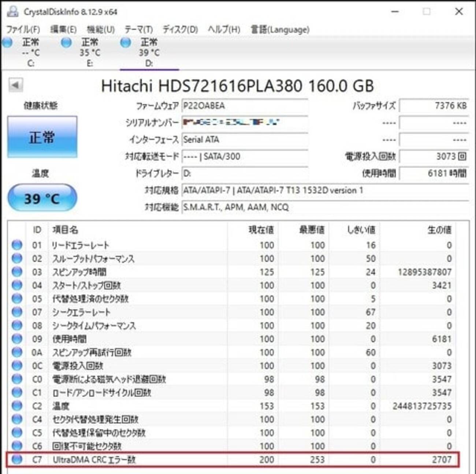Click the ID column header

[37, 230]
